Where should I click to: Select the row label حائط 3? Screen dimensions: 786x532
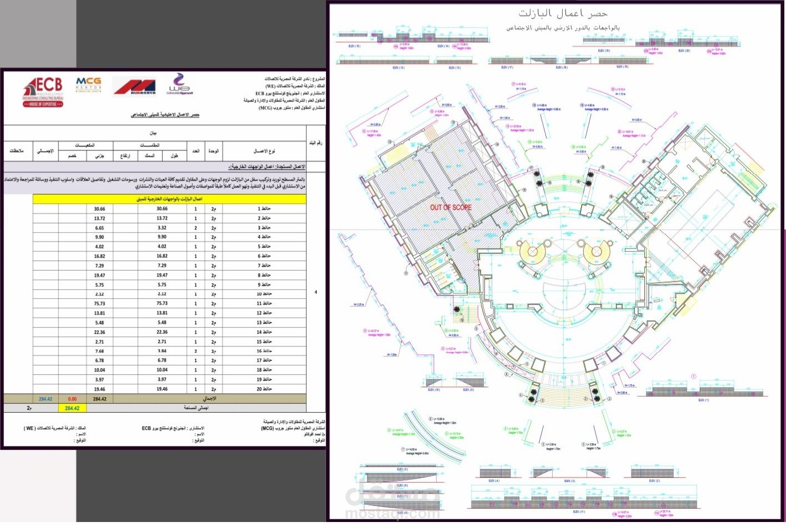(264, 228)
